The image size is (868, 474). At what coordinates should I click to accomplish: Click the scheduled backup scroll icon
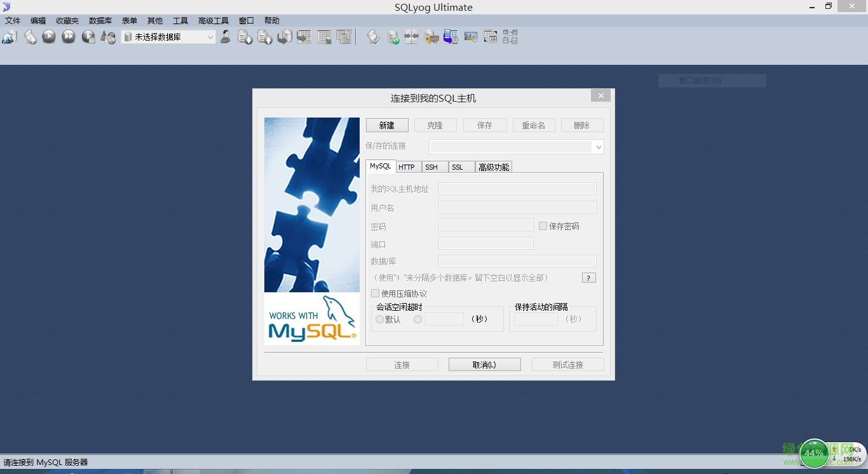[x=372, y=36]
